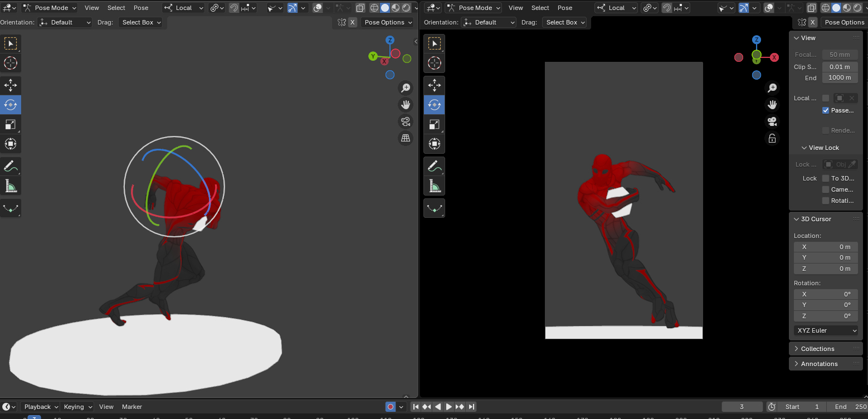Open Pose Mode dropdown in left viewport
The height and width of the screenshot is (419, 868).
coord(50,8)
